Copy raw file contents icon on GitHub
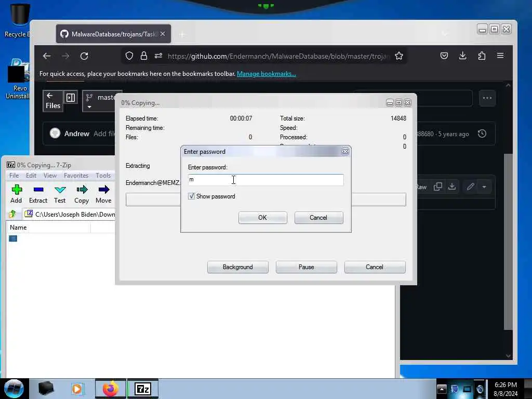 pos(437,187)
